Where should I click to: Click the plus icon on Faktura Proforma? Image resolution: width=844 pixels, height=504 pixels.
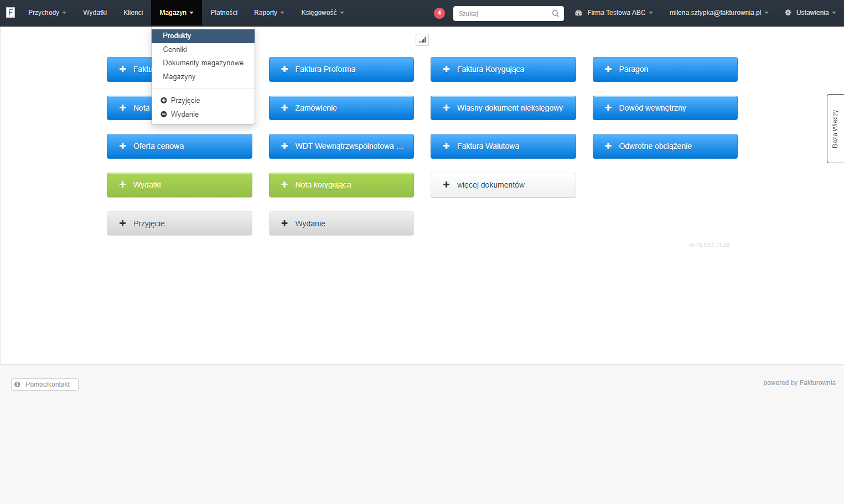284,69
